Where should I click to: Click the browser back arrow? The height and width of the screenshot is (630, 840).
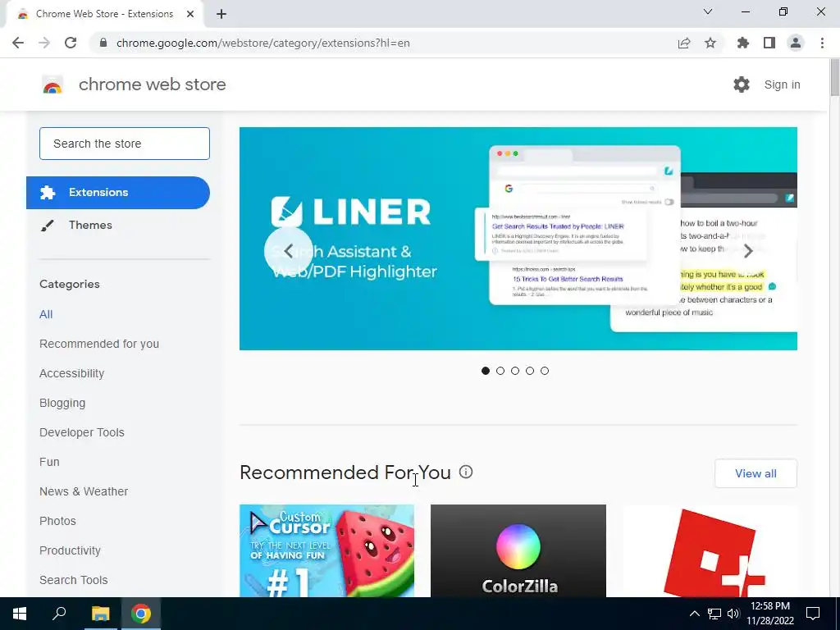18,43
